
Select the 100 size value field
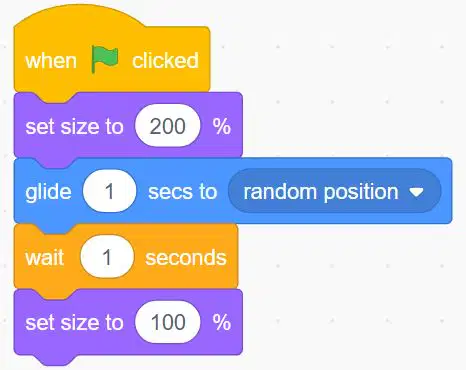167,322
